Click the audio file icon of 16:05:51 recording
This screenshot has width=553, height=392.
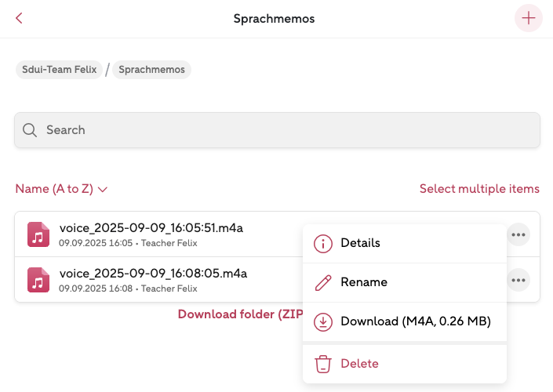38,234
